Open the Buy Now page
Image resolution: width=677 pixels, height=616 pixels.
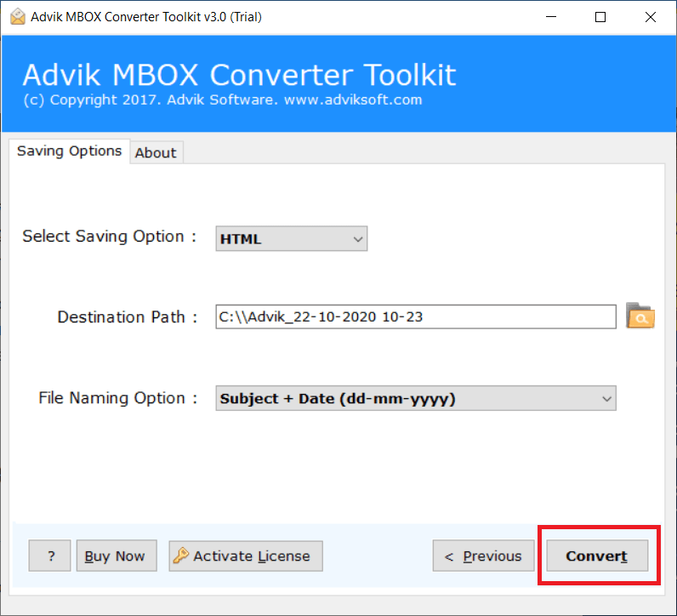click(x=117, y=556)
